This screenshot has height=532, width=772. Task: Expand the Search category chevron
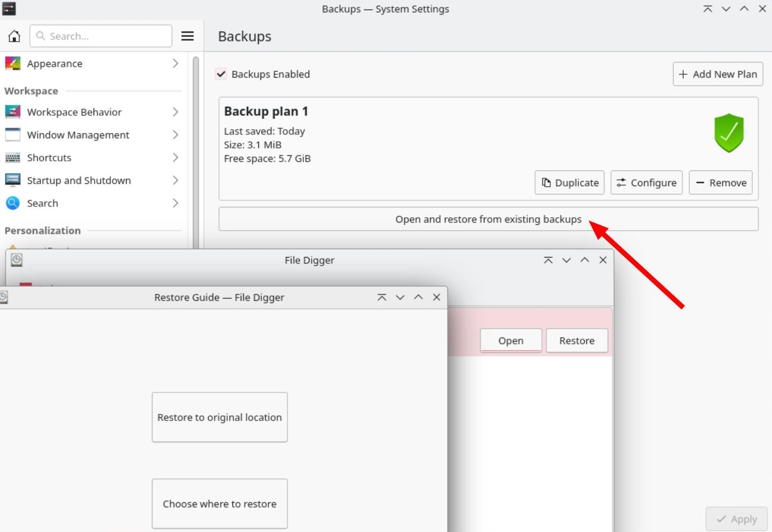(x=176, y=203)
